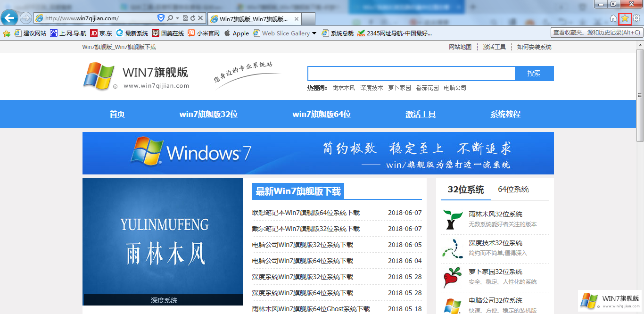Open 联想笔记本Win7旗舰版64位系统下载
Screen dimensions: 644x314
click(306, 213)
